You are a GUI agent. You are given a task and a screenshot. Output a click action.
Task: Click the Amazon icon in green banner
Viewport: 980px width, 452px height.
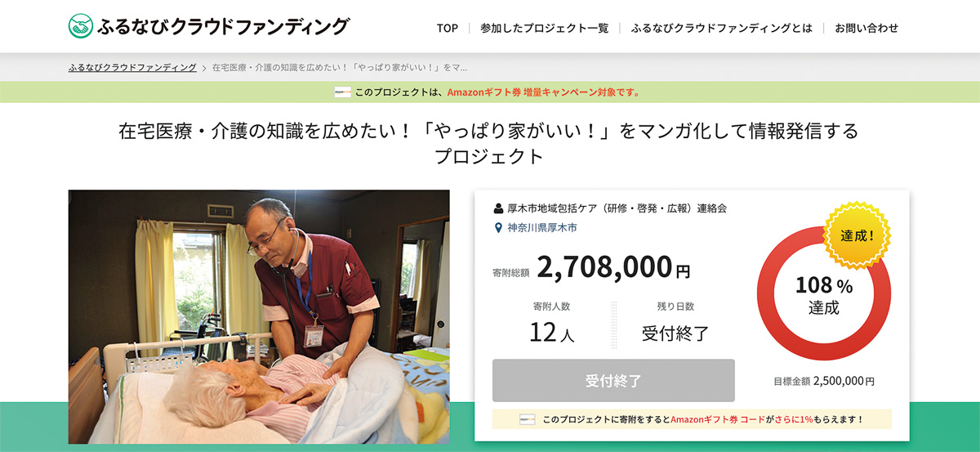pos(343,92)
